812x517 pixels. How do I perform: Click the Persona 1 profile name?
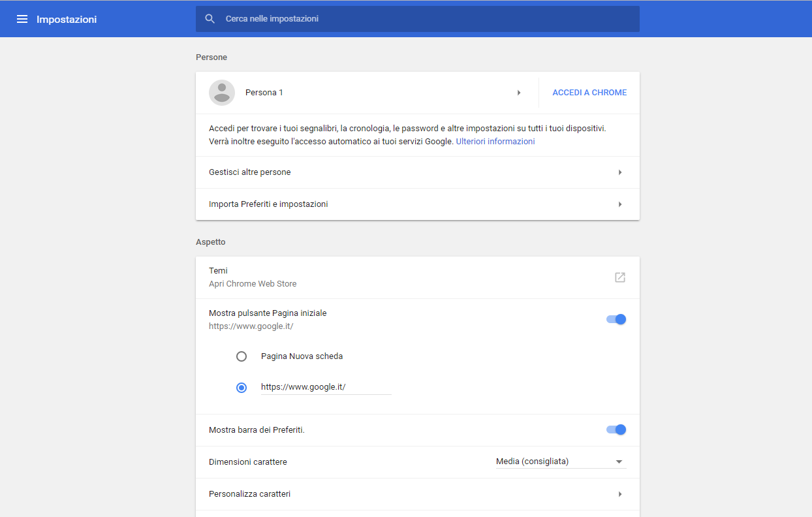[x=264, y=93]
